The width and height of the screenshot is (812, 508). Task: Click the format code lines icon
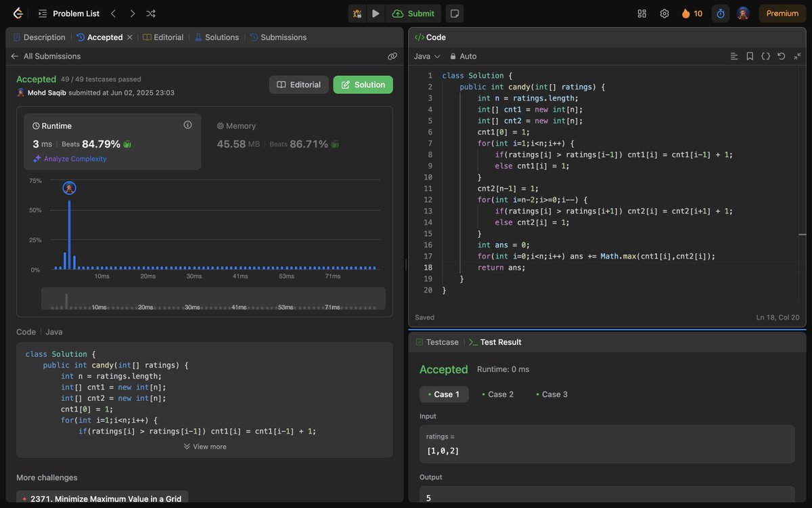point(734,56)
